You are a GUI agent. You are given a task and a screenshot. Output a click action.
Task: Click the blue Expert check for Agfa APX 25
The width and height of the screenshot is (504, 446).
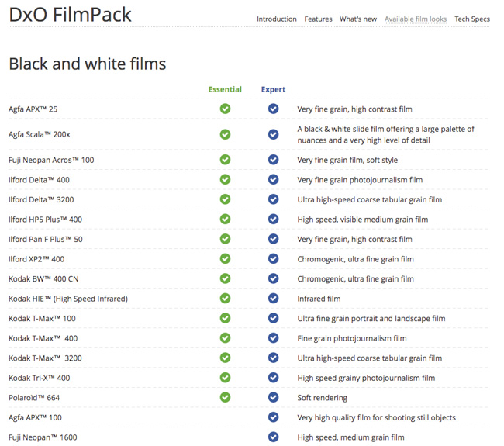273,109
